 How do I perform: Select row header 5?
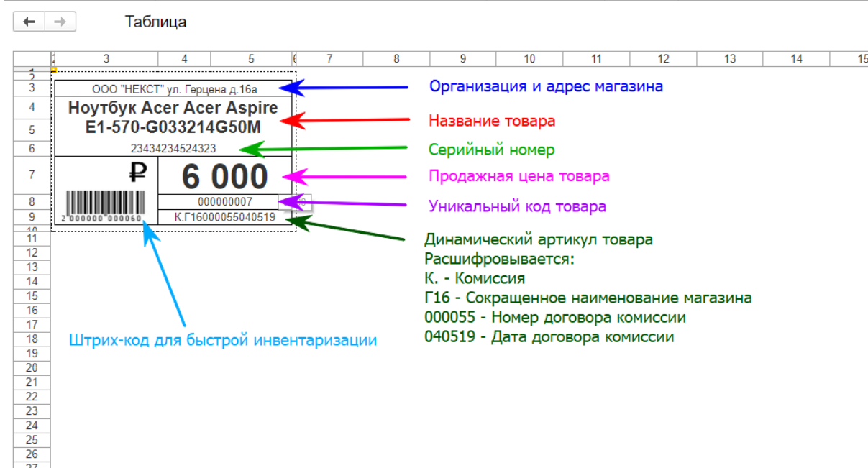pyautogui.click(x=32, y=130)
